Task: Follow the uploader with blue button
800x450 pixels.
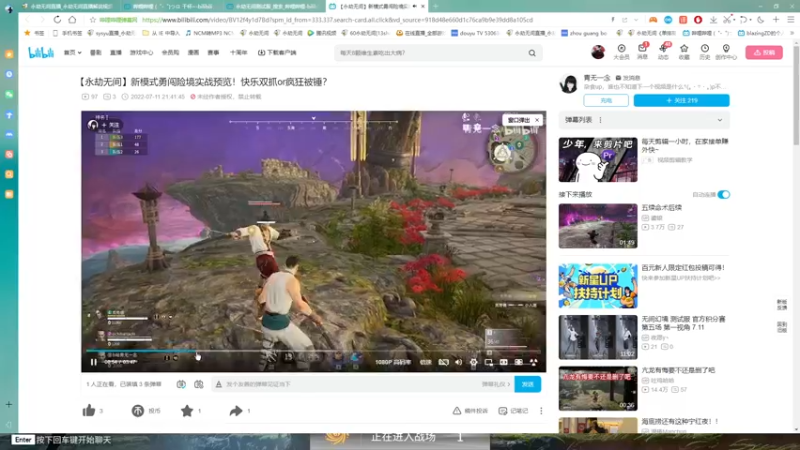Action: coord(682,101)
